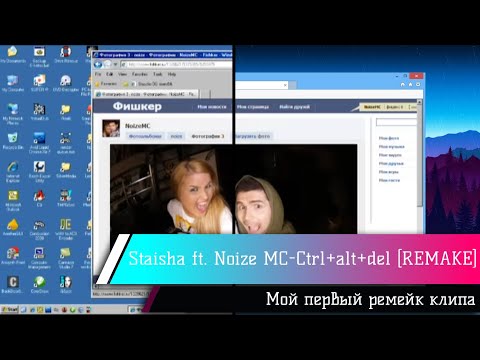
Task: Click the home icon in the right browser window
Action: pyautogui.click(x=402, y=84)
